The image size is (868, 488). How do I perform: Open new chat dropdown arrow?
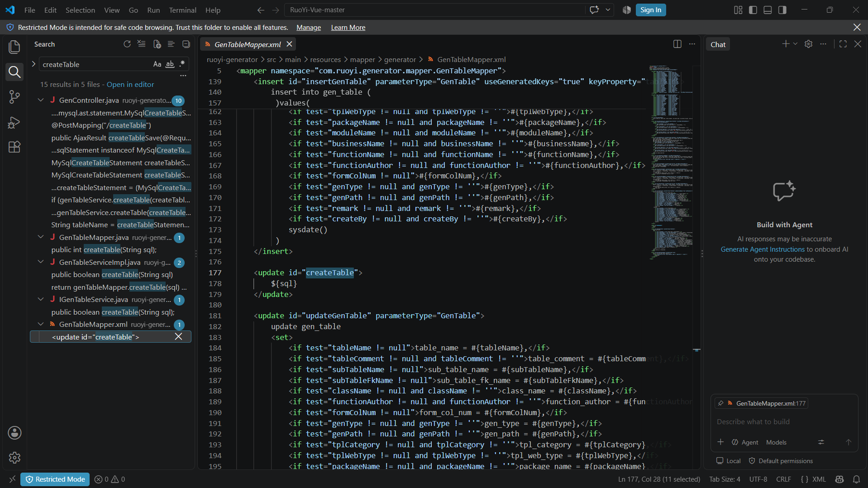pyautogui.click(x=795, y=44)
